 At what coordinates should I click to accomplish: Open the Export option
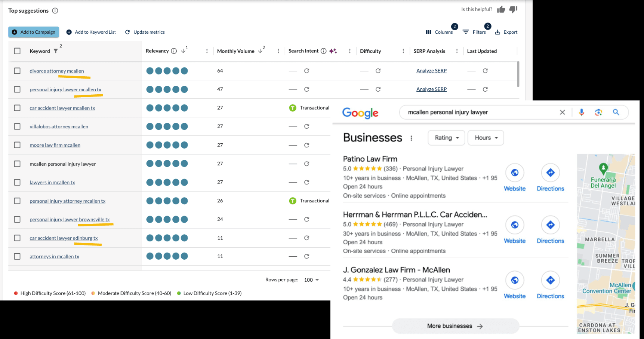506,32
